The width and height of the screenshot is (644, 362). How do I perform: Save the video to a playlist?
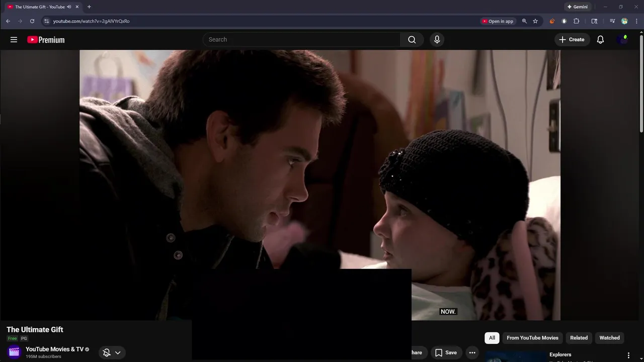point(446,352)
